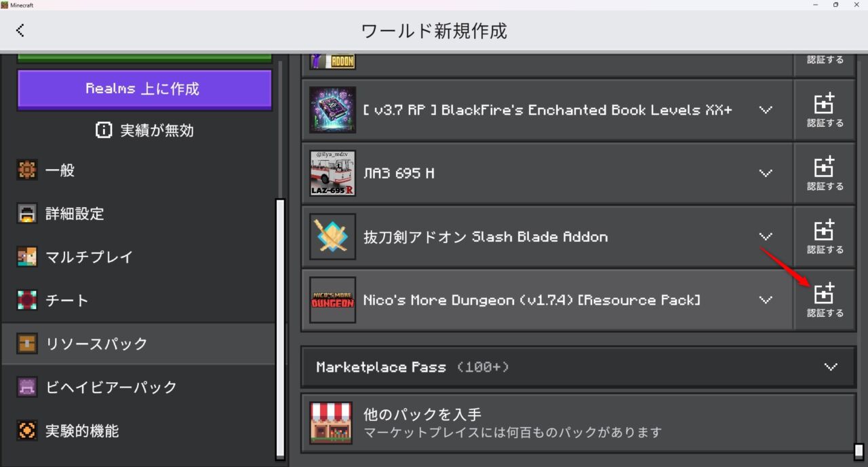Screen dimensions: 868x467
Task: Activate the Slash Blade Addon pack
Action: point(825,237)
